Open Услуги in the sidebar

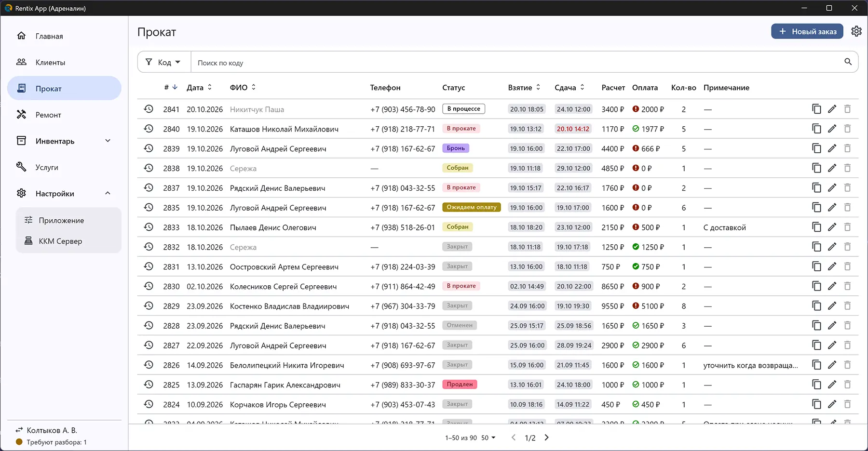pyautogui.click(x=64, y=167)
